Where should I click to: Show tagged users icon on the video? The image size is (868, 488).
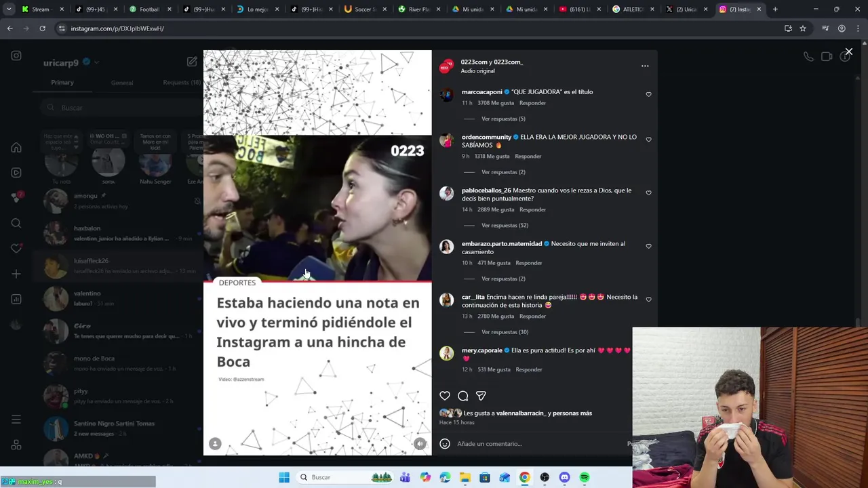click(x=215, y=443)
